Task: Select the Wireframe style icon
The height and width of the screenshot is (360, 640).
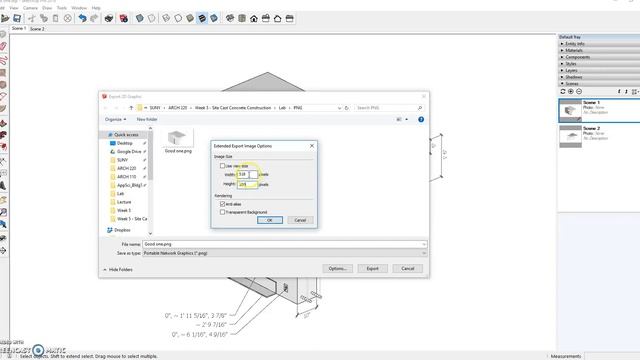Action: point(166,18)
